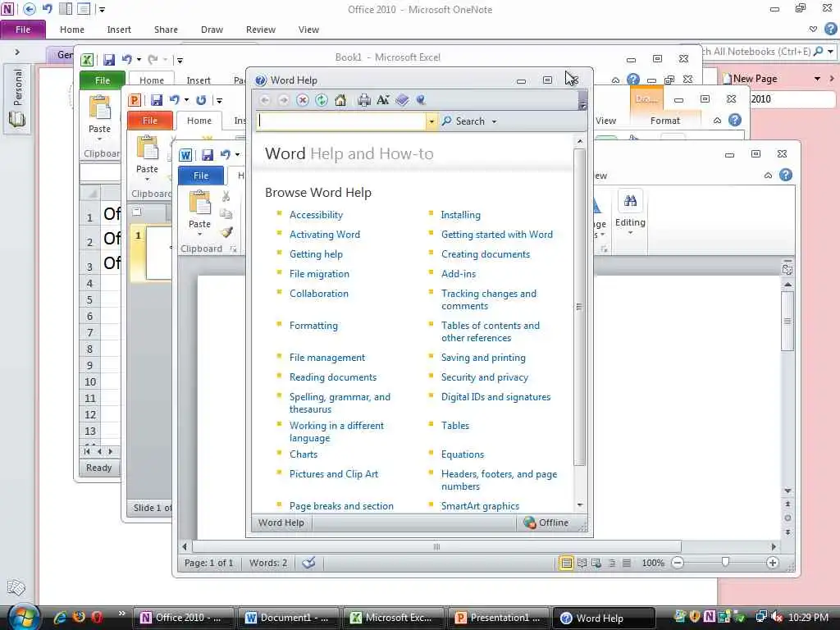The image size is (840, 630).
Task: Expand Word Clipboard dialog launcher
Action: tap(233, 249)
